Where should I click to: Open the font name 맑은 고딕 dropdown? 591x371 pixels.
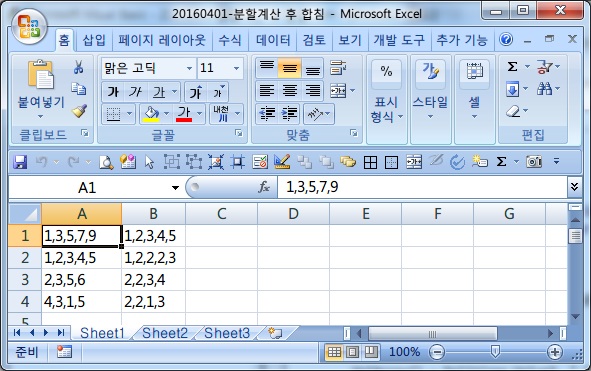(189, 68)
